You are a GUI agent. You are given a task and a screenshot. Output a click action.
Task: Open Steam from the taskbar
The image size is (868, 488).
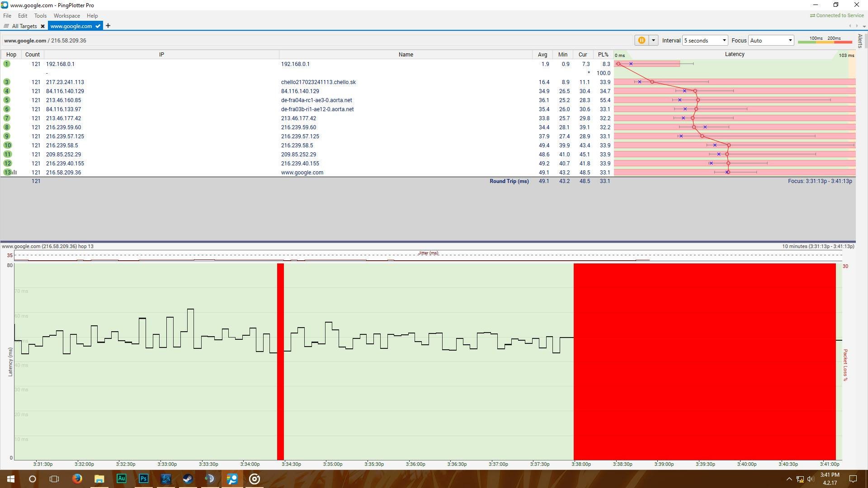point(188,479)
